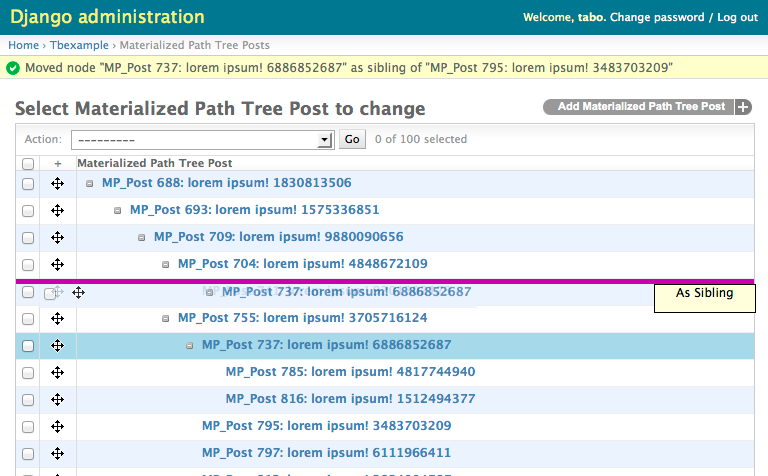Click the move handle for MP_Post 709

[x=58, y=237]
